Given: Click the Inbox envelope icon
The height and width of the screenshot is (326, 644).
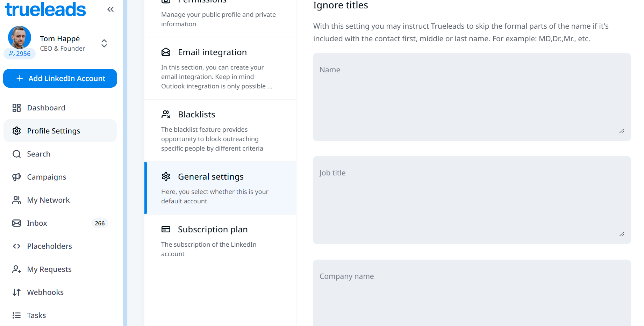Looking at the screenshot, I should tap(16, 223).
